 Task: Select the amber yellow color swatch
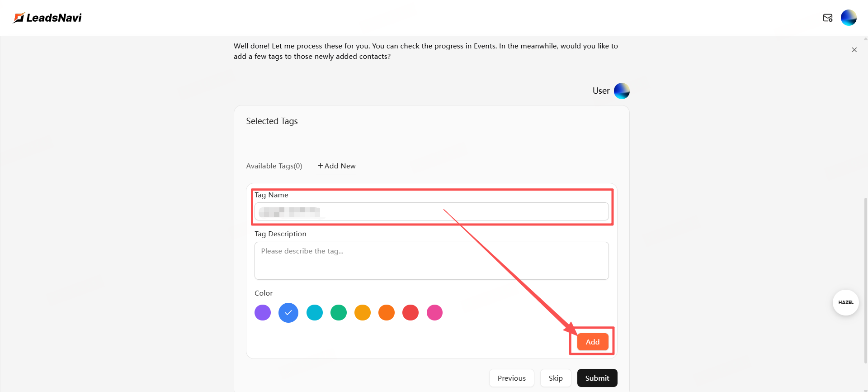tap(363, 312)
